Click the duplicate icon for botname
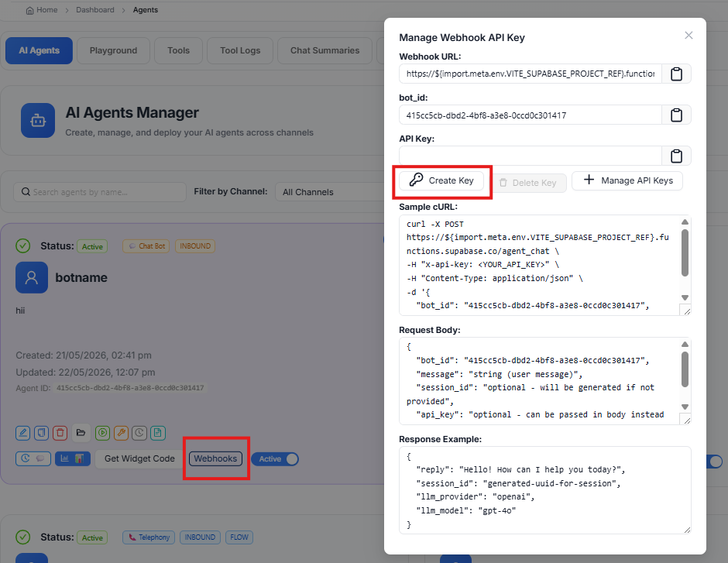This screenshot has width=728, height=563. pos(41,433)
